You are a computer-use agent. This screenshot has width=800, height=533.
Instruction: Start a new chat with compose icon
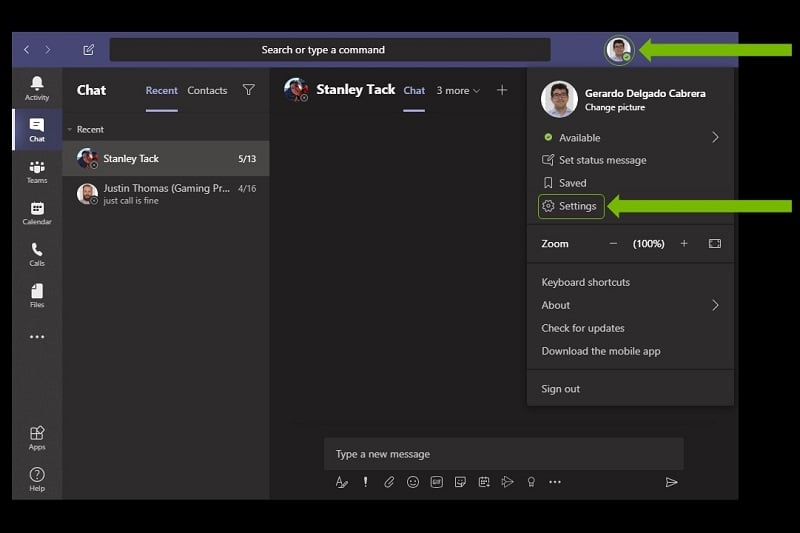[x=88, y=49]
